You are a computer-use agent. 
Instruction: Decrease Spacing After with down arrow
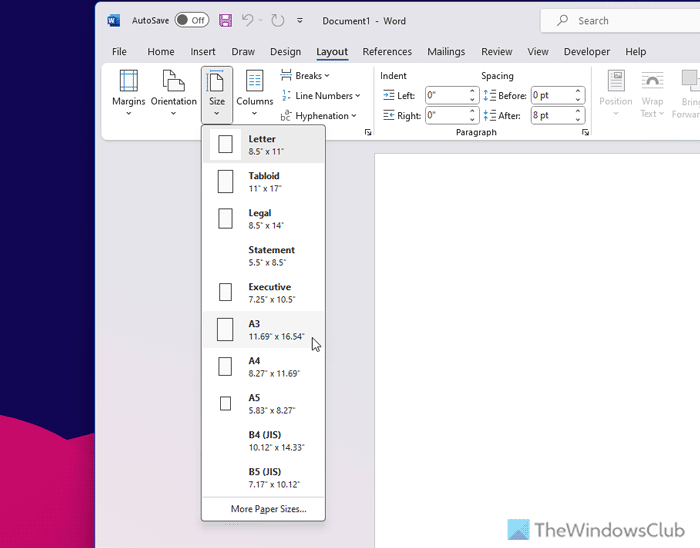578,120
